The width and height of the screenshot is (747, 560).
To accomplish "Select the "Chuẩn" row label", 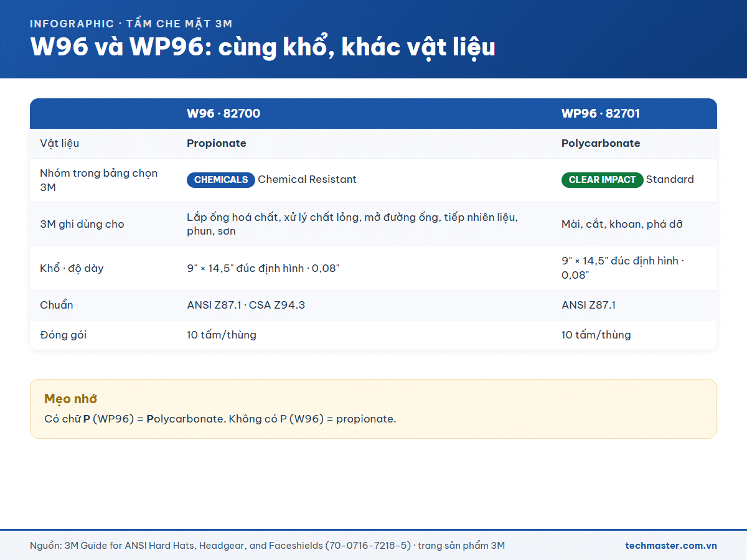I will click(57, 305).
